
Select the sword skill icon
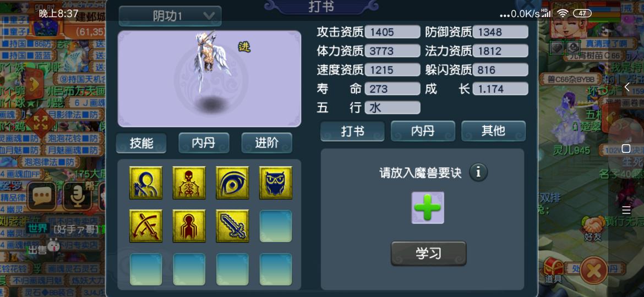[232, 226]
